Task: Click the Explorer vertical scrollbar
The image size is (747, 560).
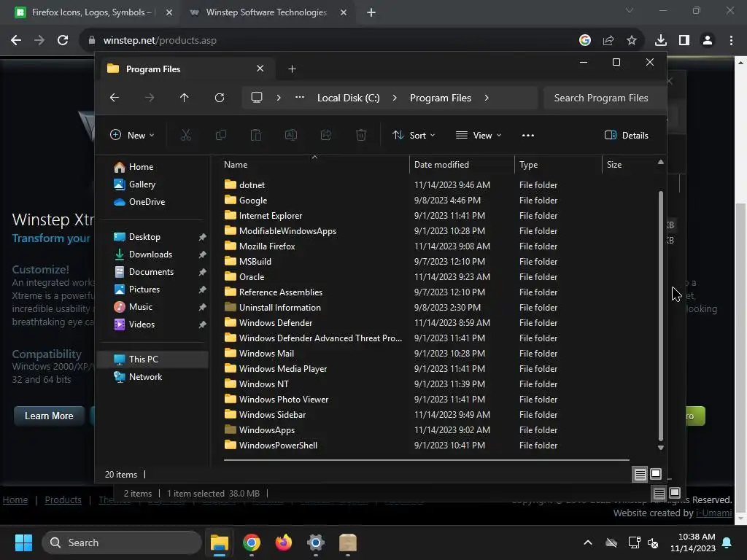Action: (660, 316)
